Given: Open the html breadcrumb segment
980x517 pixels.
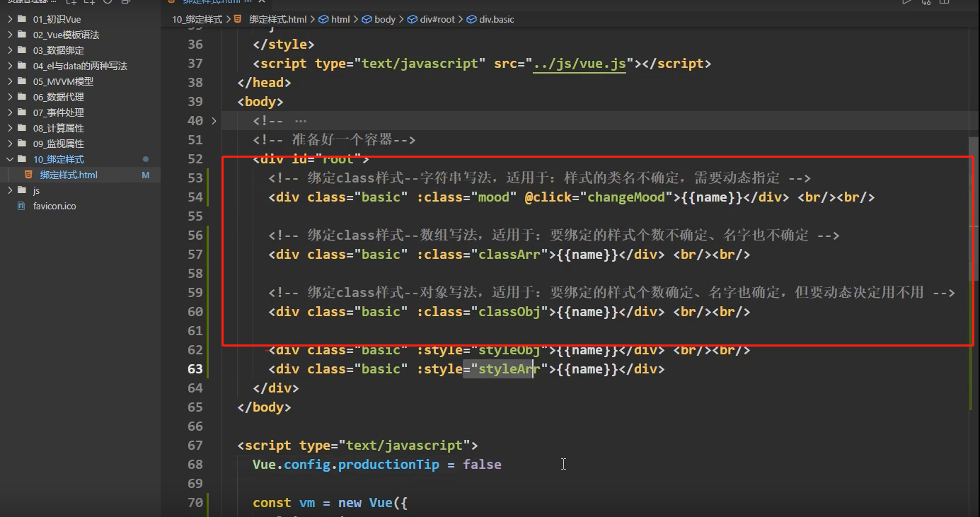Looking at the screenshot, I should click(x=341, y=19).
